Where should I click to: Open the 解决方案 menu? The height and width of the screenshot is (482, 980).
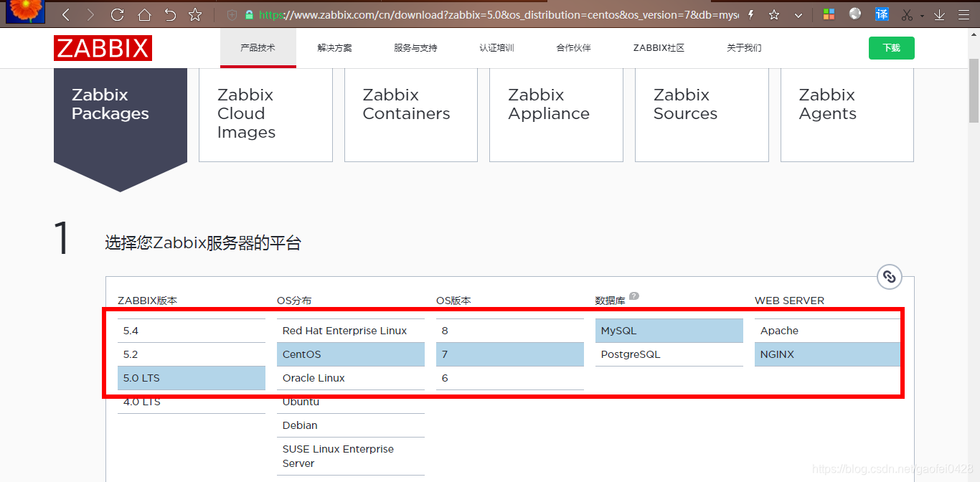[x=335, y=48]
